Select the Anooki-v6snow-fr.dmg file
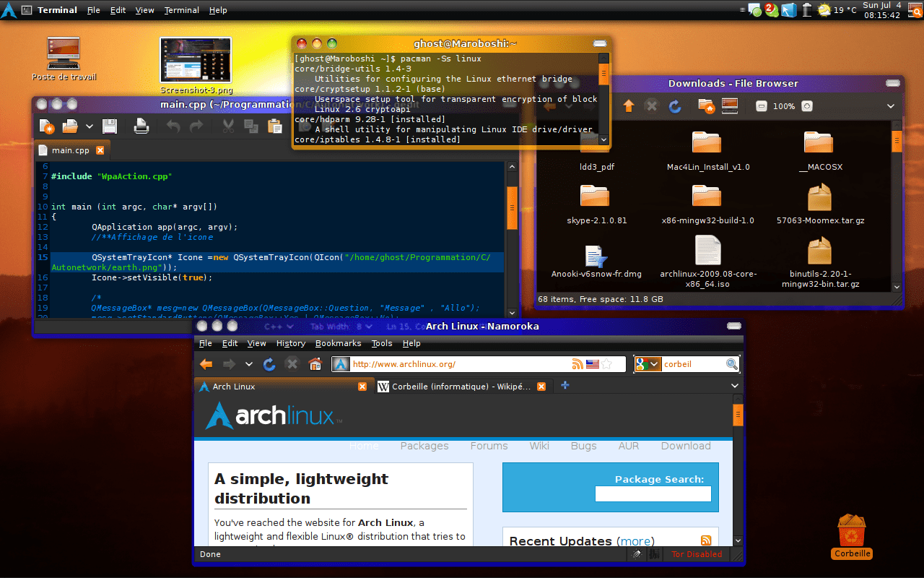924x578 pixels. (596, 261)
